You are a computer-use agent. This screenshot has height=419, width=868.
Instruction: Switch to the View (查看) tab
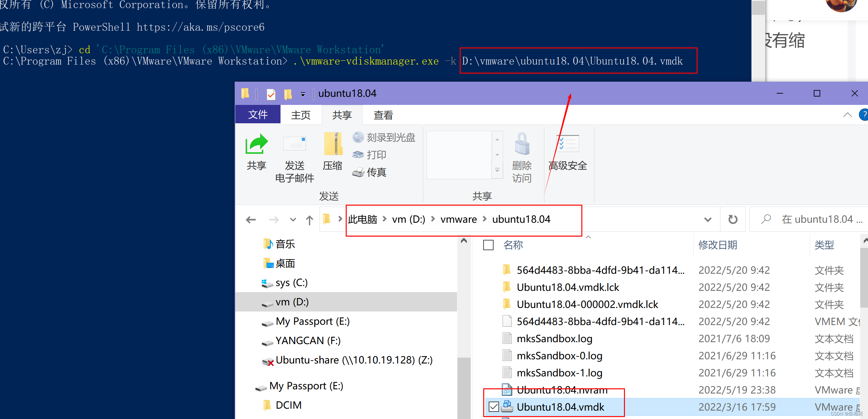[383, 115]
